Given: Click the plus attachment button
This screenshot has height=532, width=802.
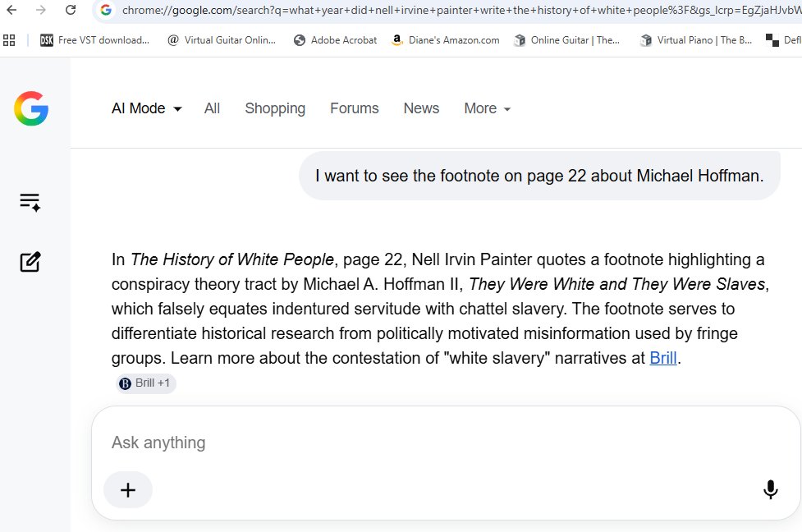Looking at the screenshot, I should [x=128, y=490].
